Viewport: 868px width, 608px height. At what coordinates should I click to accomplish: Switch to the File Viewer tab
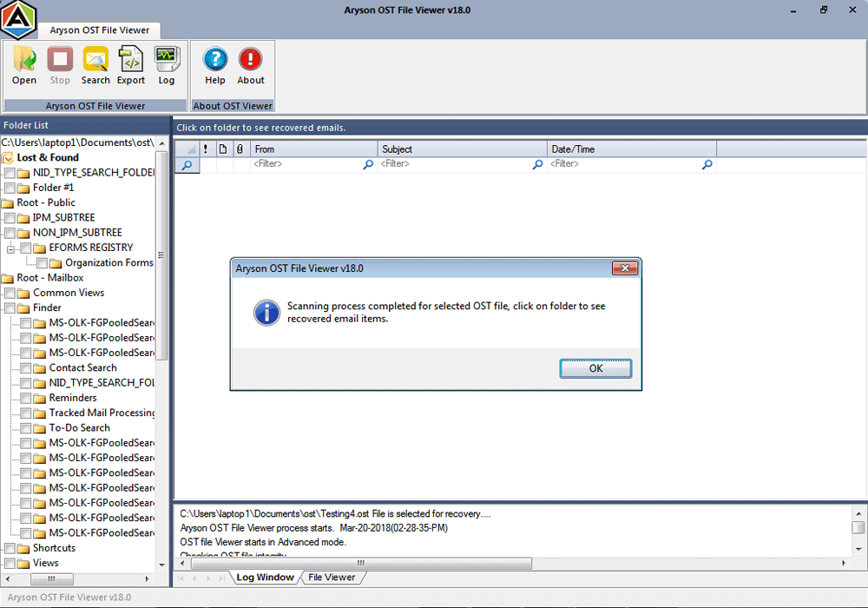tap(332, 578)
